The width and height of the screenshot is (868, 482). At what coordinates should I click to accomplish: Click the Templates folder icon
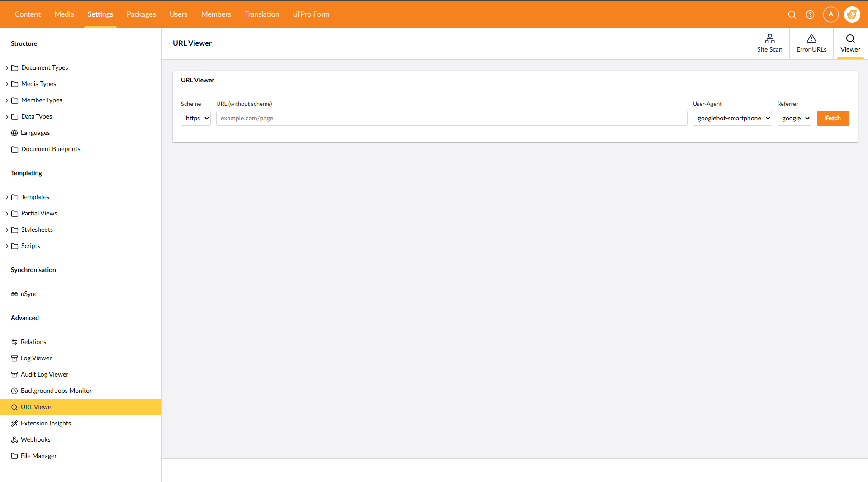(14, 197)
